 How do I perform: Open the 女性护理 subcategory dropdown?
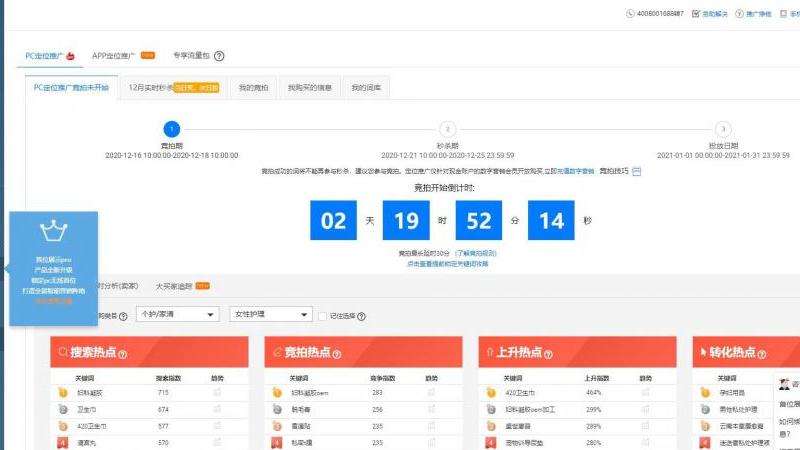(270, 315)
